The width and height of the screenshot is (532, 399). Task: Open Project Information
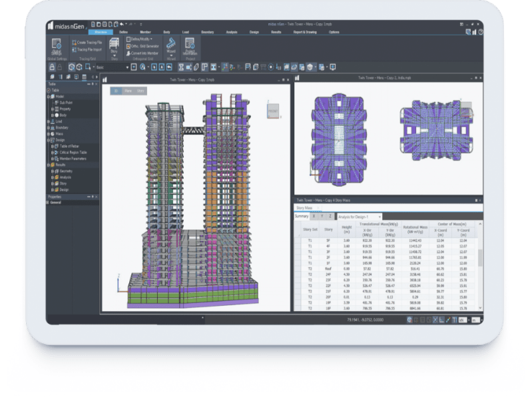click(x=190, y=47)
